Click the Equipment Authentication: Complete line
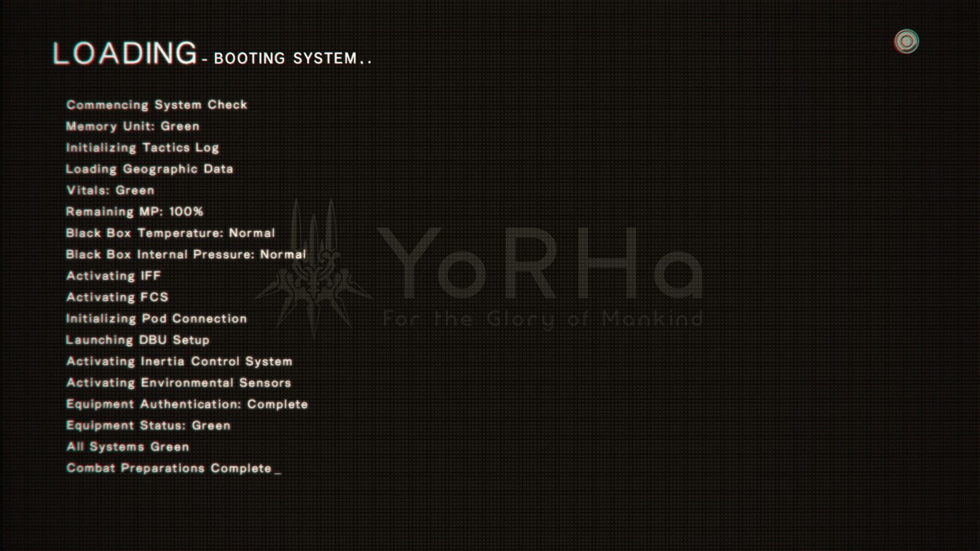 (187, 405)
